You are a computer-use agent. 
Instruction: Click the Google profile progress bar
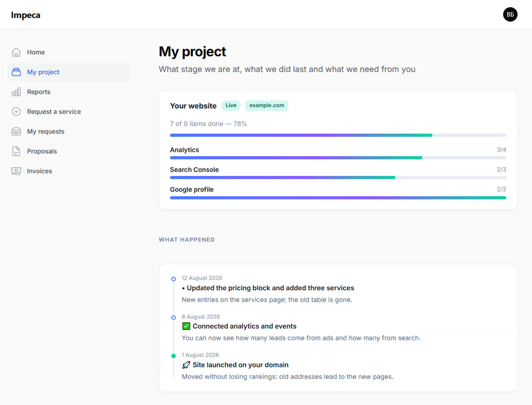coord(338,198)
